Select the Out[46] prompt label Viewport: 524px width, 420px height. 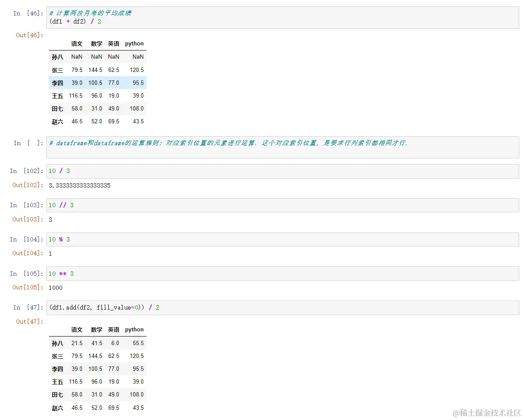pos(30,35)
